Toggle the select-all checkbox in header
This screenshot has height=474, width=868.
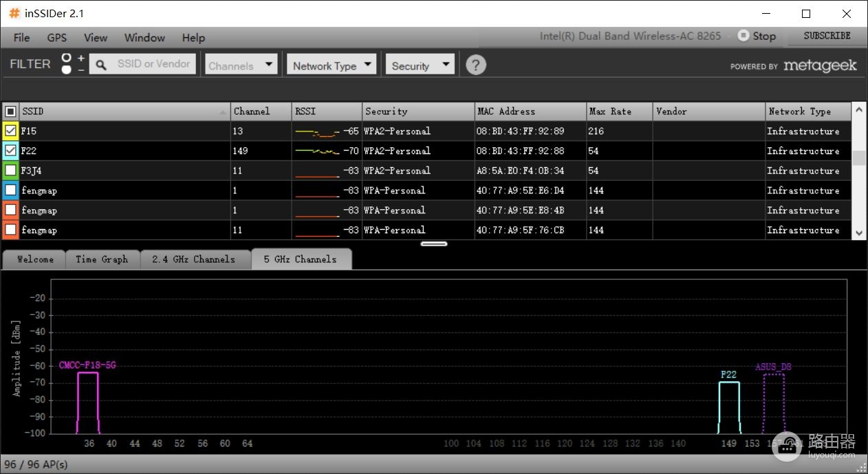coord(11,111)
